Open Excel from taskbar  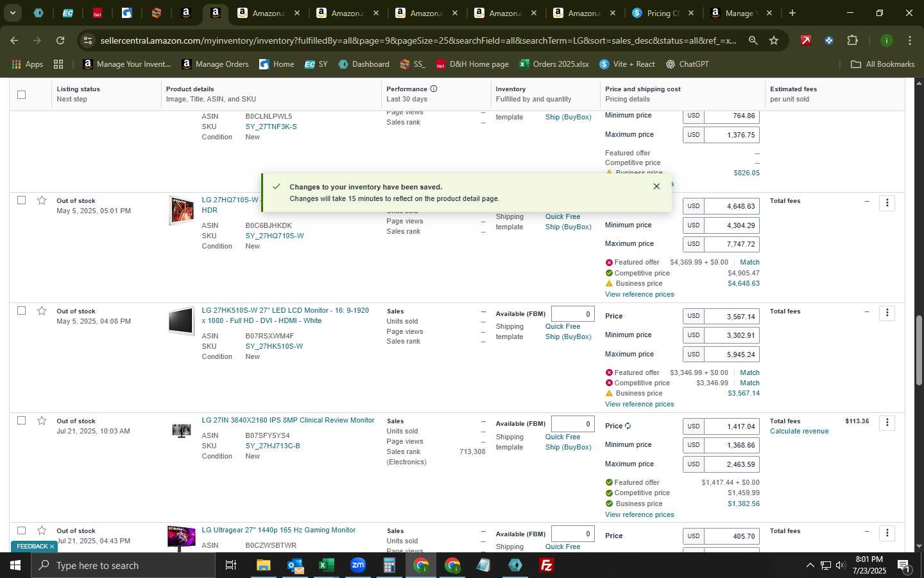(327, 565)
